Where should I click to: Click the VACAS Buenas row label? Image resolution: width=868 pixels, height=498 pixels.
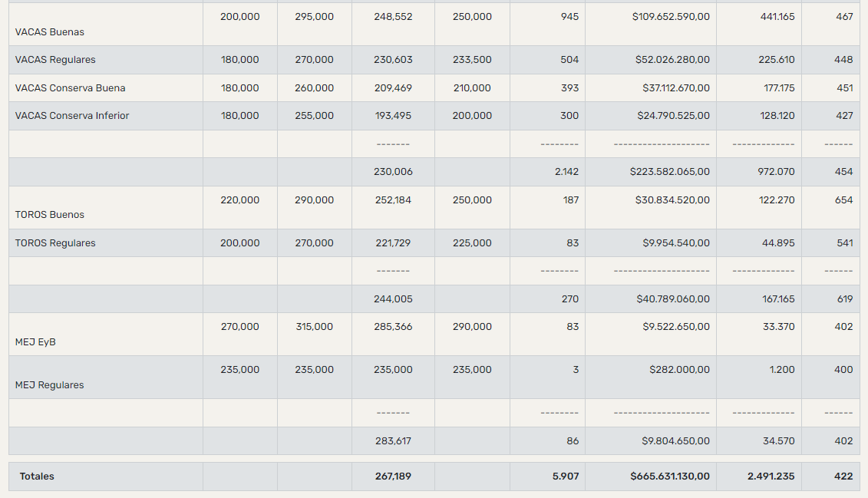50,32
